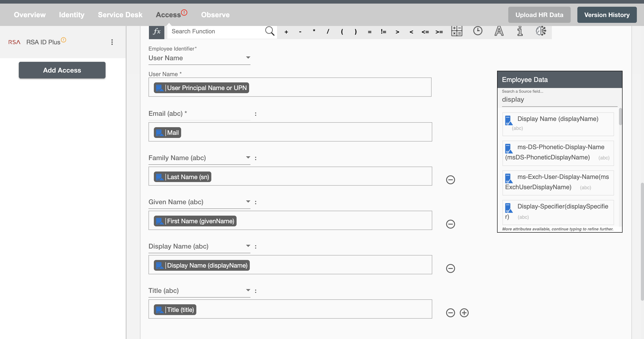The width and height of the screenshot is (644, 339).
Task: Click User Principal Name or UPN chip
Action: 201,88
